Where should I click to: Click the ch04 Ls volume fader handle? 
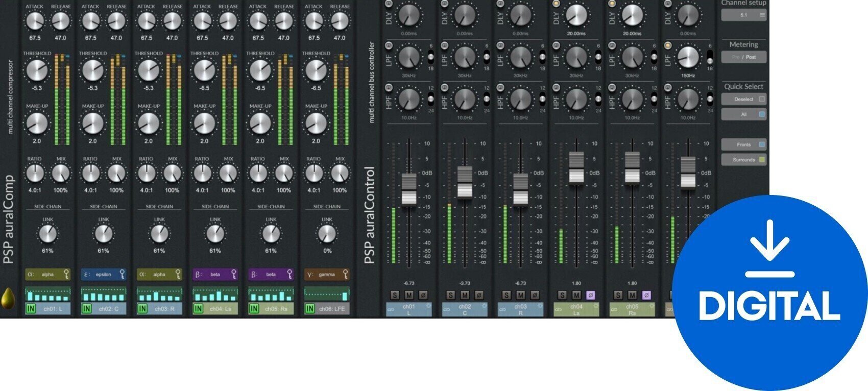click(x=576, y=167)
